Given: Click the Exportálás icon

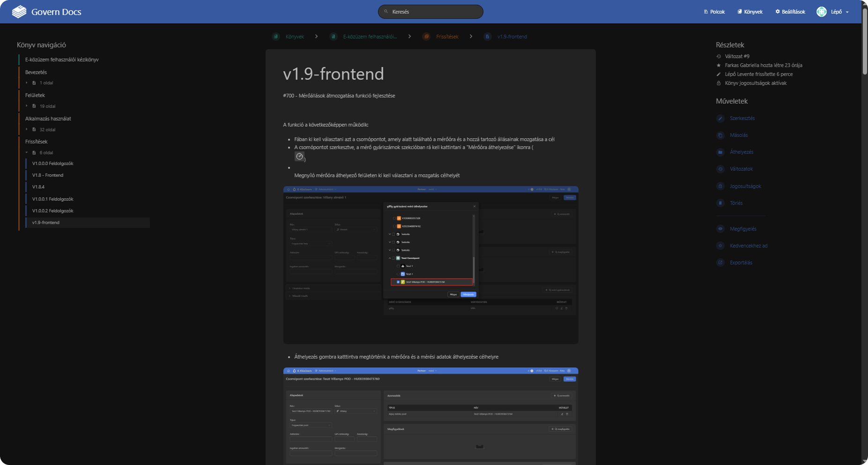Looking at the screenshot, I should pos(720,262).
